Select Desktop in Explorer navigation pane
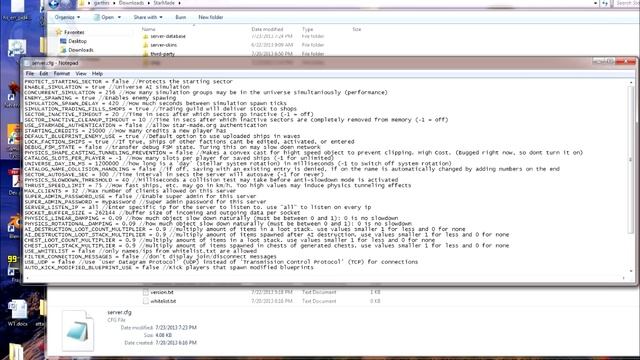 (x=77, y=41)
